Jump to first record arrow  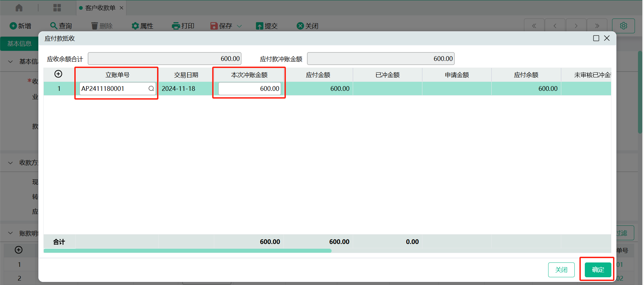point(534,26)
